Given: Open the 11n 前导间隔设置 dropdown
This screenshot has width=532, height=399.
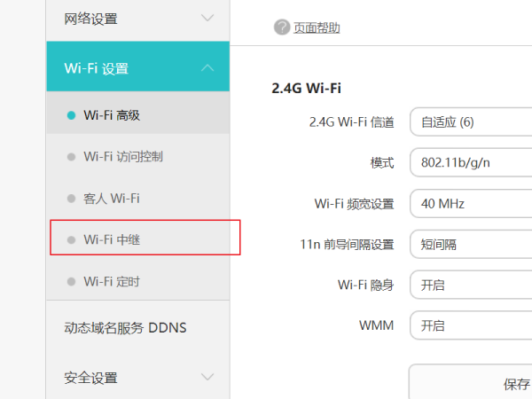Looking at the screenshot, I should click(471, 245).
